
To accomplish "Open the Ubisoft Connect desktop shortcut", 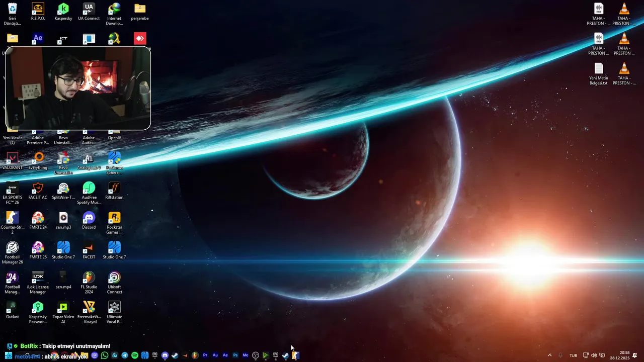I will (x=114, y=283).
